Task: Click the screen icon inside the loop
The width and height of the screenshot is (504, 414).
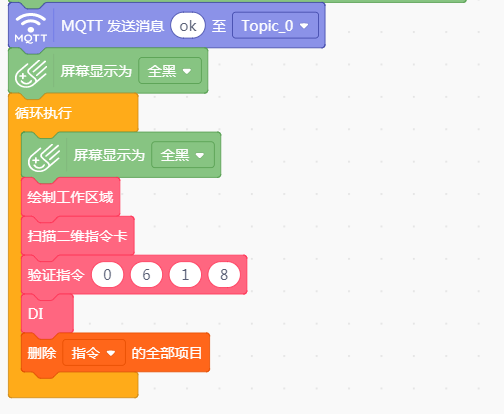Action: click(44, 157)
